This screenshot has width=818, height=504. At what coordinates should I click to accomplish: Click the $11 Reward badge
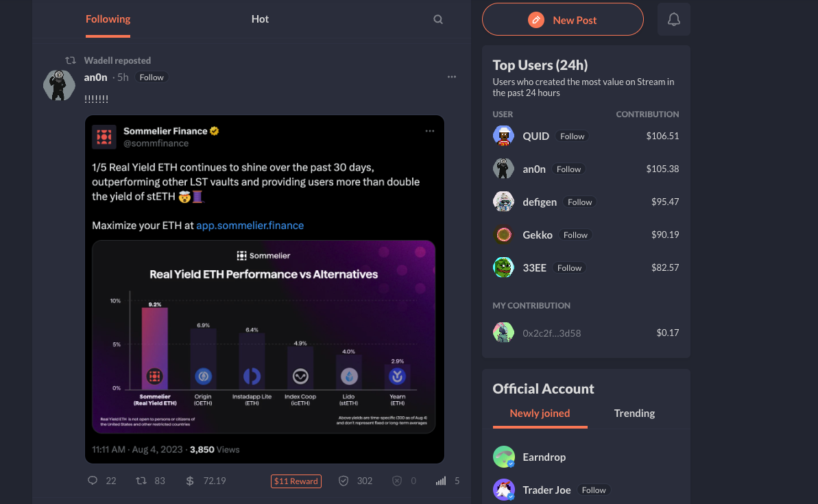point(296,481)
